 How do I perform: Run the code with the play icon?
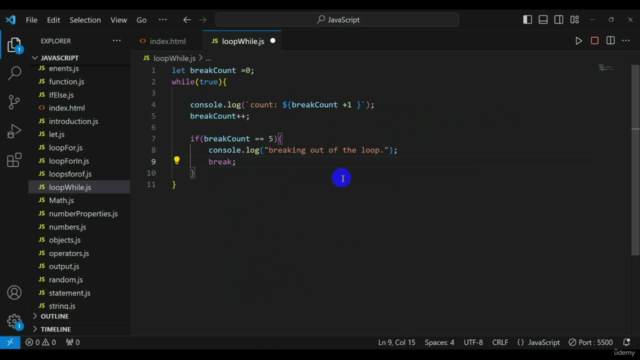tap(579, 41)
